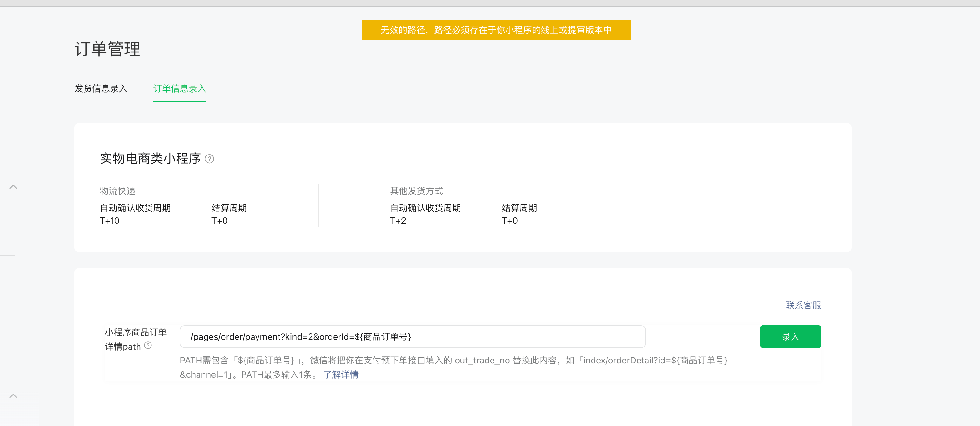980x426 pixels.
Task: Click the 其他发货方式 section label
Action: pyautogui.click(x=416, y=191)
